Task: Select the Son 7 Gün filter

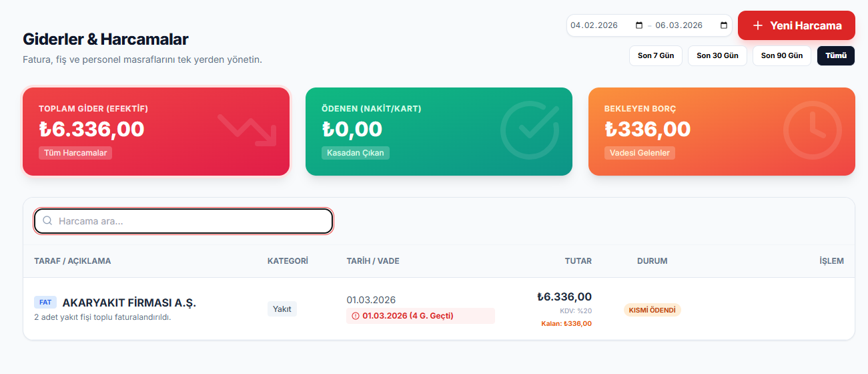Action: click(x=655, y=55)
